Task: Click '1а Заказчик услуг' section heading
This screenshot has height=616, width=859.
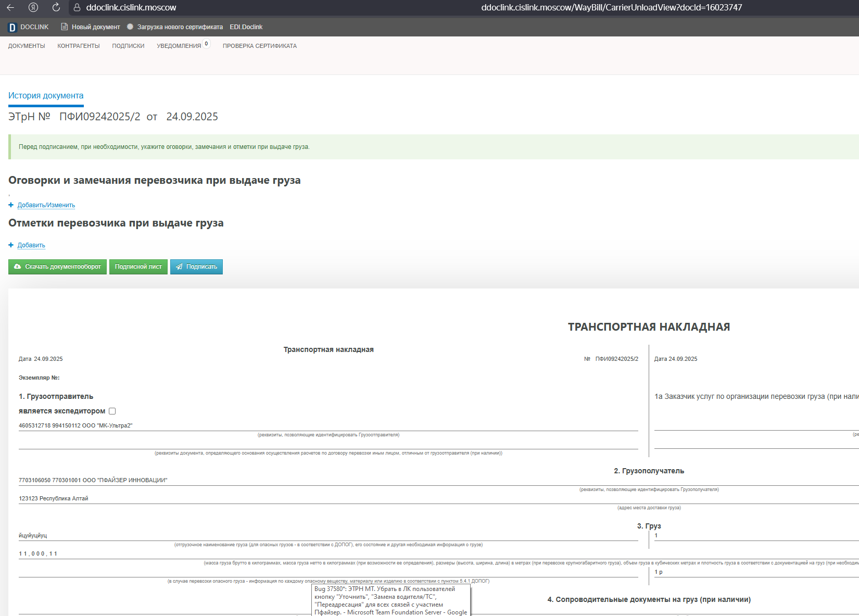Action: coord(756,396)
